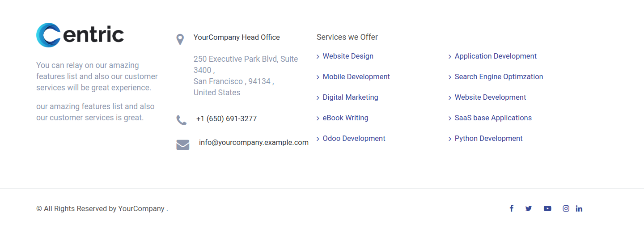Select the Digital Marketing link
This screenshot has height=229, width=644.
(x=351, y=98)
